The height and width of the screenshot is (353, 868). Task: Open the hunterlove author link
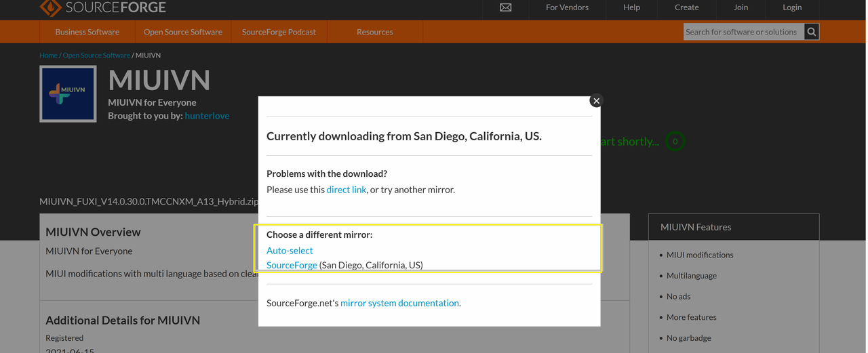click(x=207, y=116)
